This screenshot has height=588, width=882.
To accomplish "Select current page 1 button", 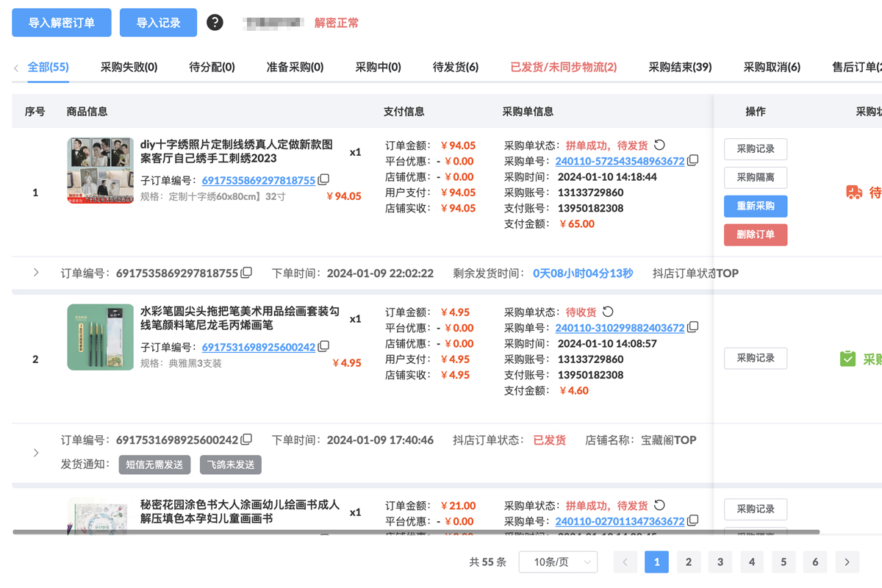I will [x=656, y=562].
